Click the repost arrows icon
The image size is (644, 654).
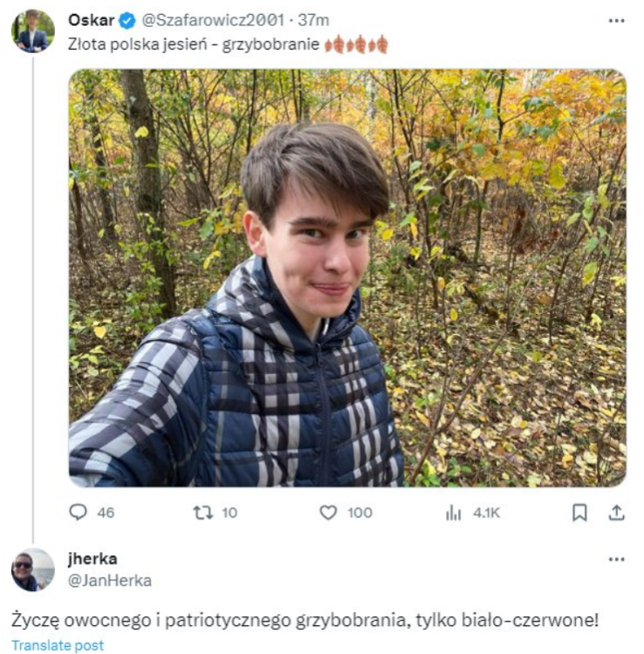tap(202, 513)
